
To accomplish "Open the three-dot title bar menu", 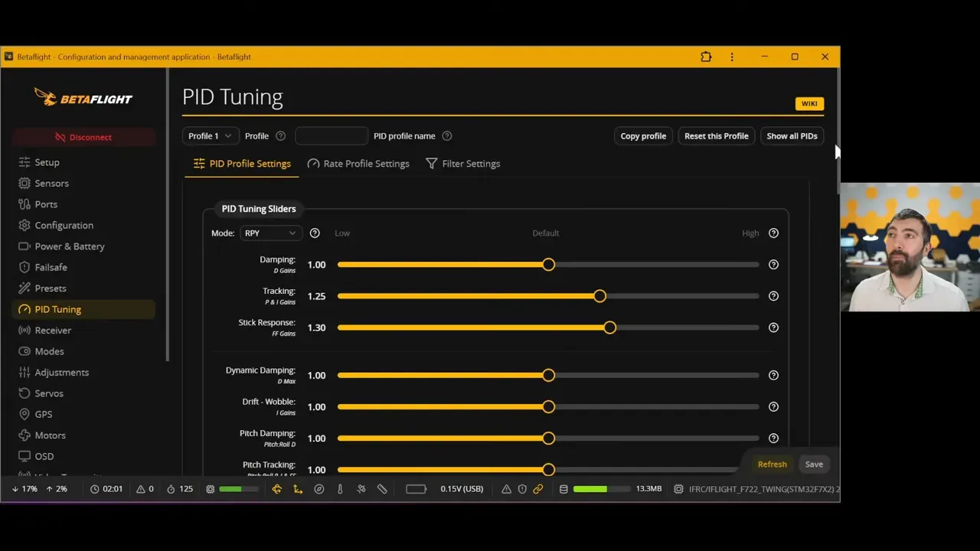I will click(x=732, y=57).
